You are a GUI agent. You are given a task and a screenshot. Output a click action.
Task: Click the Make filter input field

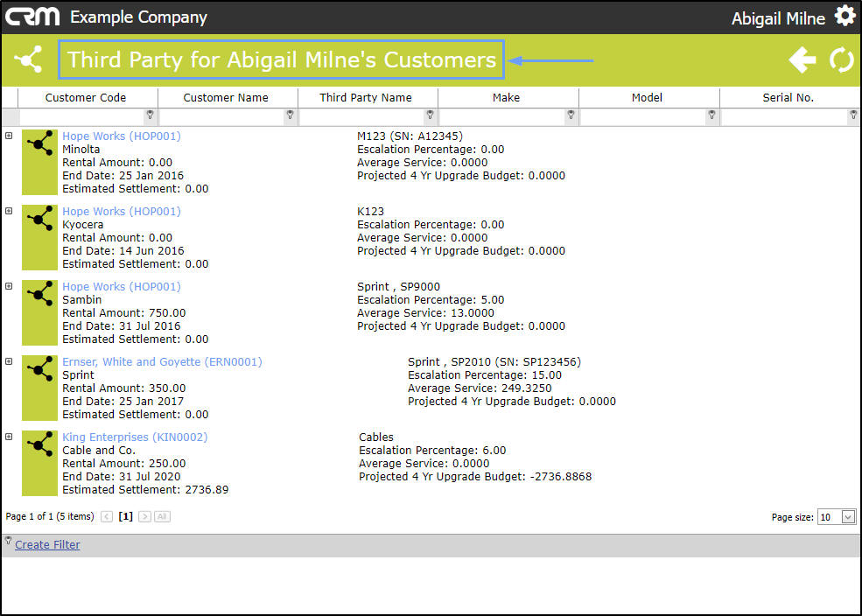pyautogui.click(x=503, y=116)
